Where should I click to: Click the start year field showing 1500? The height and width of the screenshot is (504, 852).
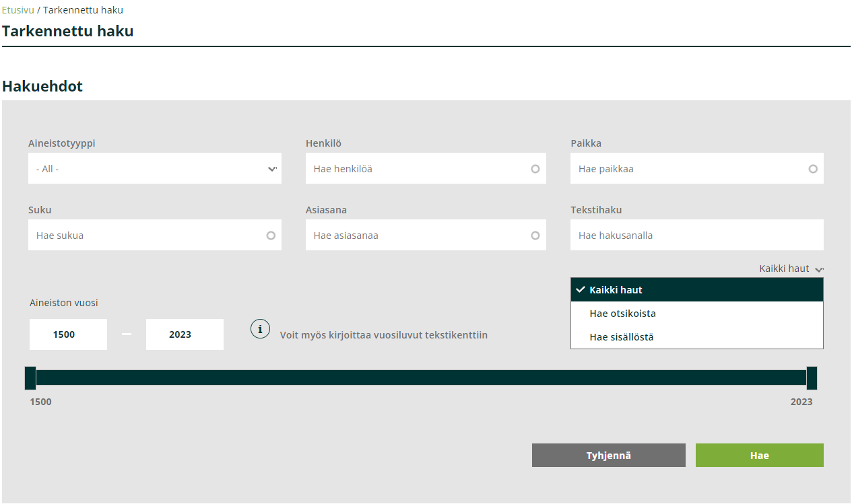tap(68, 334)
